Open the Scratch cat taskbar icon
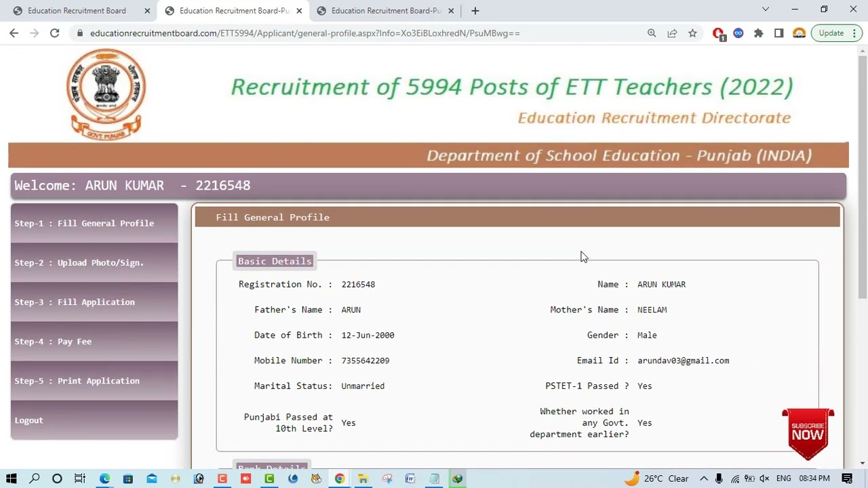The width and height of the screenshot is (868, 488). pos(316,479)
